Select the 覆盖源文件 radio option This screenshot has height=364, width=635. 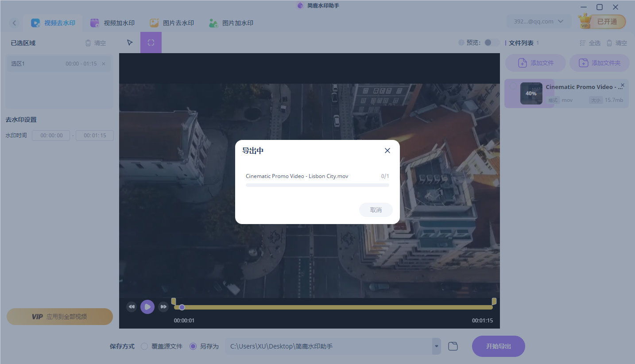[144, 346]
